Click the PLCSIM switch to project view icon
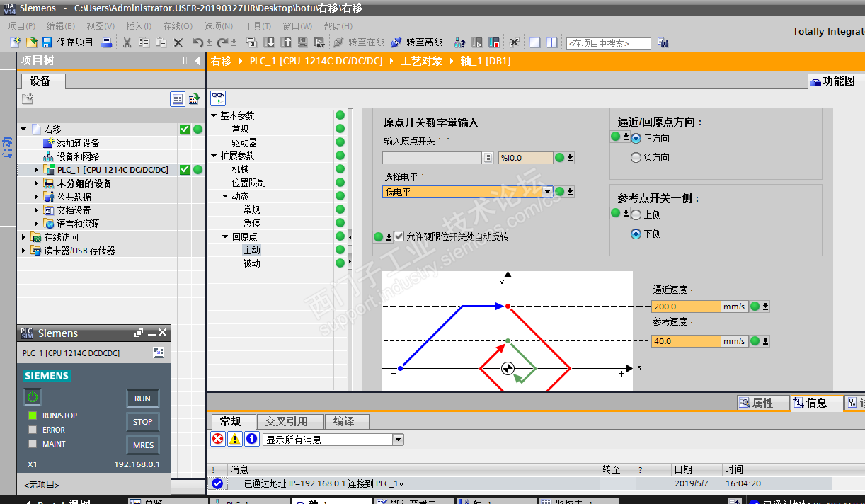 158,353
